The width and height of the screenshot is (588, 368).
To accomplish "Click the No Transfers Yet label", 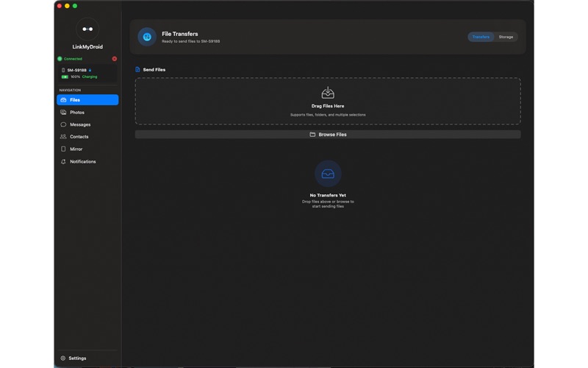I will pos(328,195).
